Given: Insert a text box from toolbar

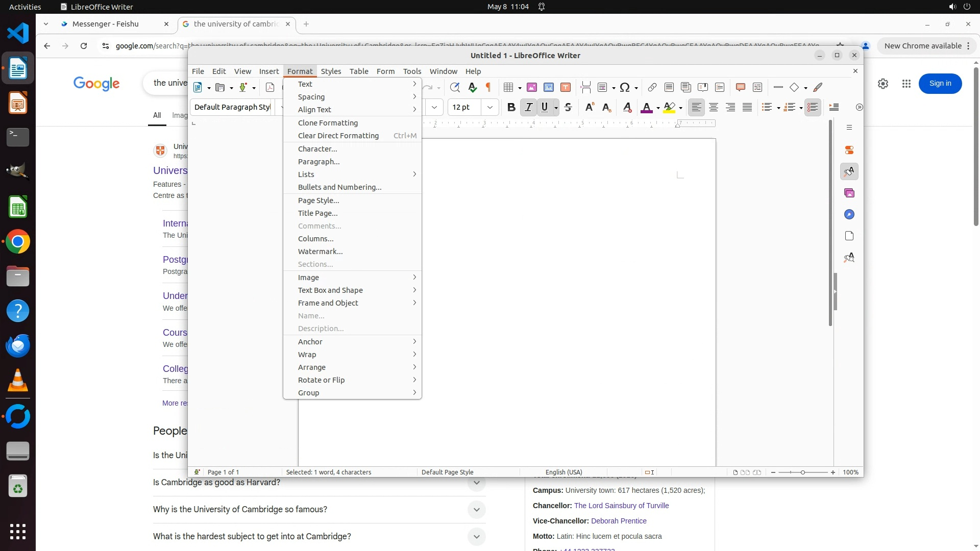Looking at the screenshot, I should [x=566, y=87].
